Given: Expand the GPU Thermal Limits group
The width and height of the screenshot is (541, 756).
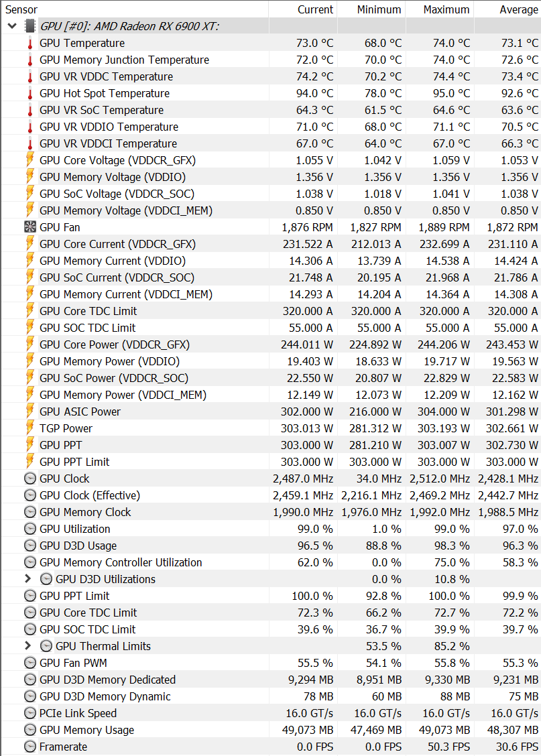Looking at the screenshot, I should tap(28, 645).
